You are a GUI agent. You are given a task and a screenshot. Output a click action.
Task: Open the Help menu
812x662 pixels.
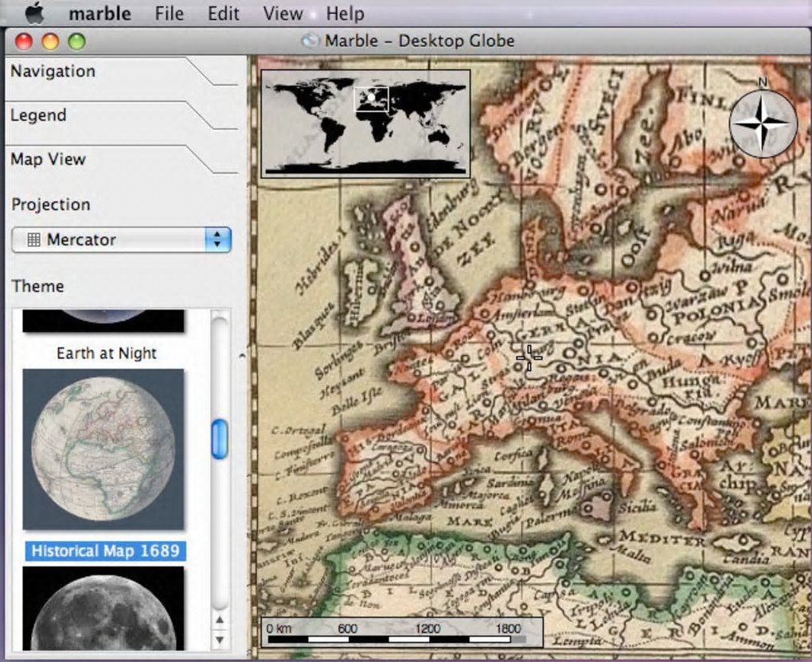tap(345, 14)
